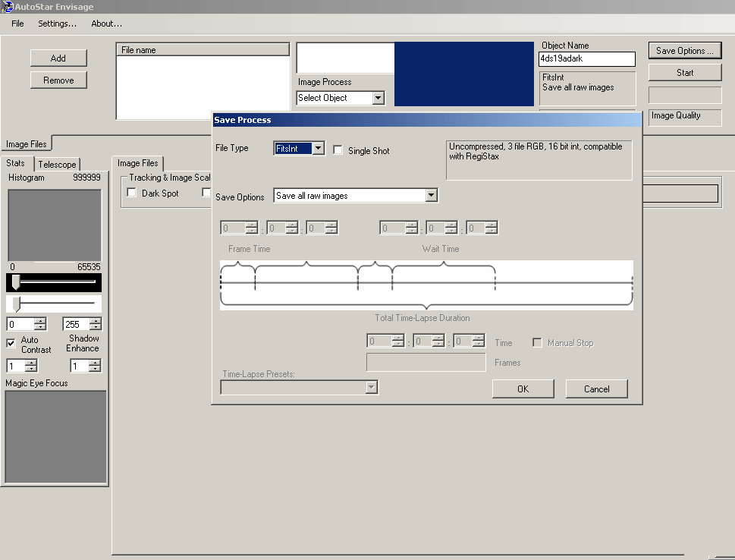Image resolution: width=735 pixels, height=560 pixels.
Task: Increase the histogram minimum value spinner
Action: tap(40, 321)
